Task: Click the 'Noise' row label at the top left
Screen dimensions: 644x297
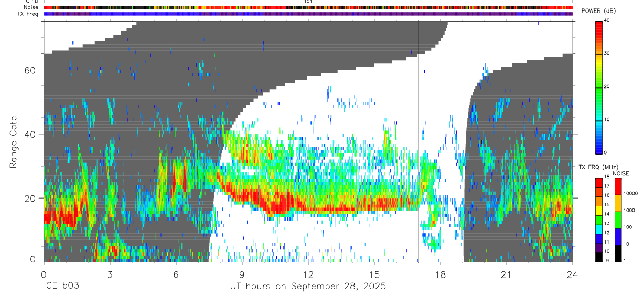Action: [31, 7]
